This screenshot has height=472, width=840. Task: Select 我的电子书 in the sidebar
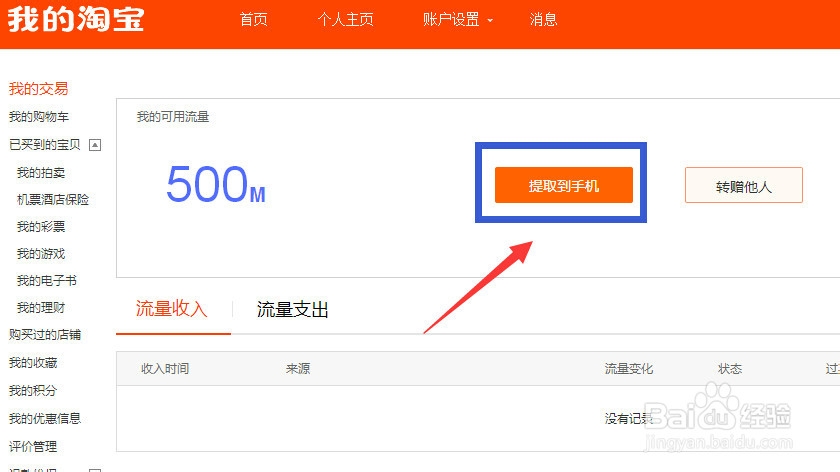(47, 281)
